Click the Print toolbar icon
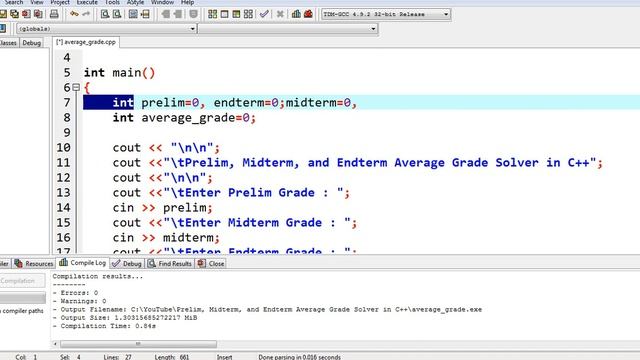Image resolution: width=640 pixels, height=360 pixels. coord(54,14)
